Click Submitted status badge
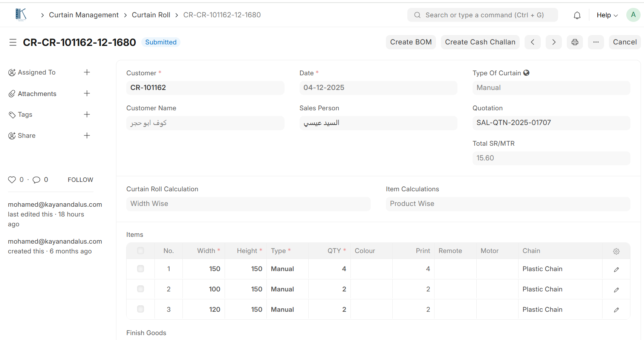Viewport: 644px width, 340px height. coord(161,42)
